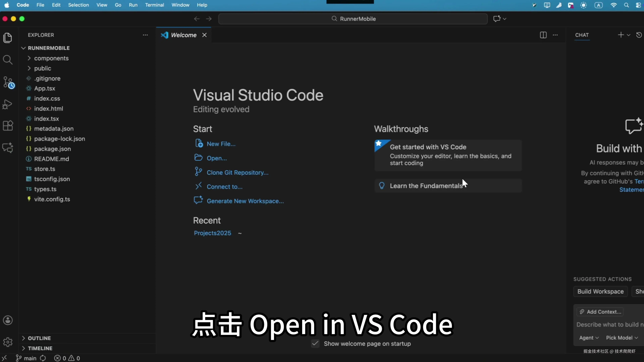This screenshot has width=644, height=362.
Task: Click the split editor right icon
Action: [x=543, y=35]
